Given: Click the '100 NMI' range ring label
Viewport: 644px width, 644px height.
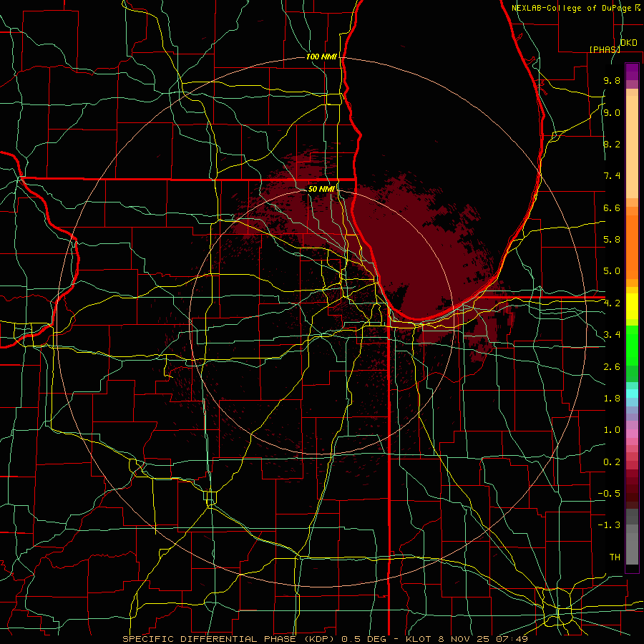Looking at the screenshot, I should coord(321,57).
